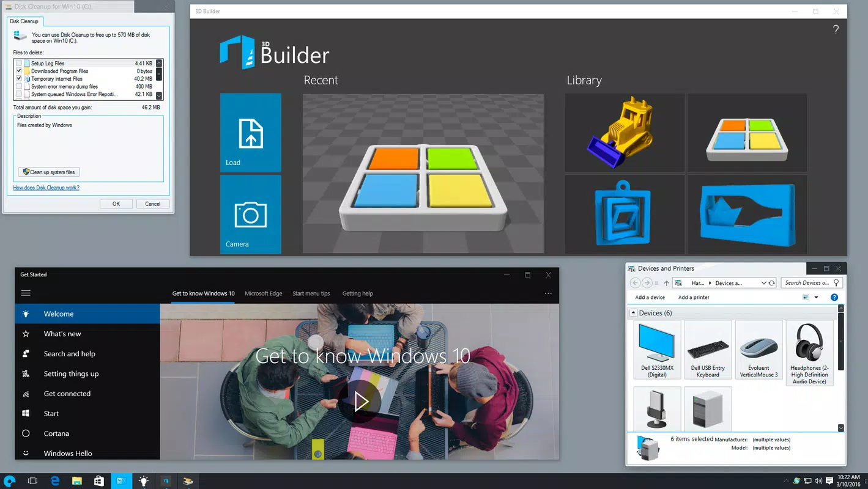Image resolution: width=868 pixels, height=489 pixels.
Task: Select the Dell S2330MX monitor device
Action: pyautogui.click(x=658, y=350)
